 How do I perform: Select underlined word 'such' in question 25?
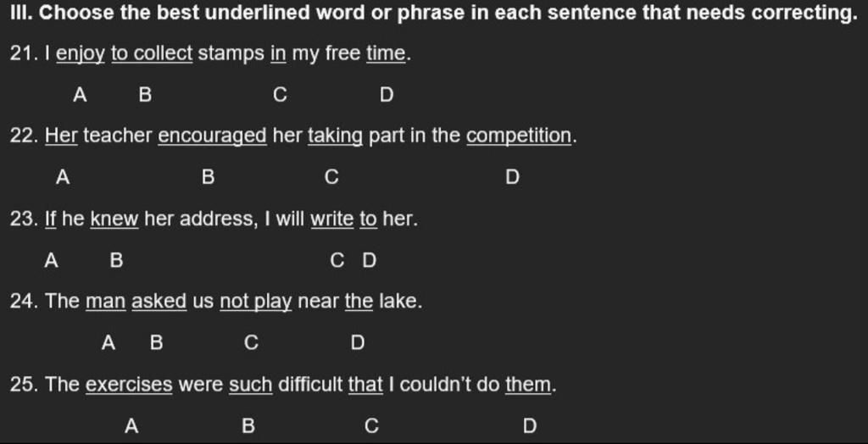click(251, 385)
